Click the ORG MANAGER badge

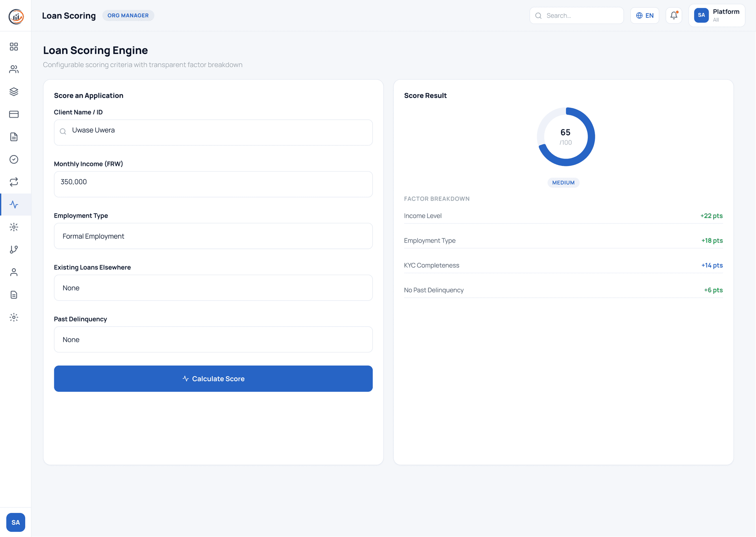(128, 15)
